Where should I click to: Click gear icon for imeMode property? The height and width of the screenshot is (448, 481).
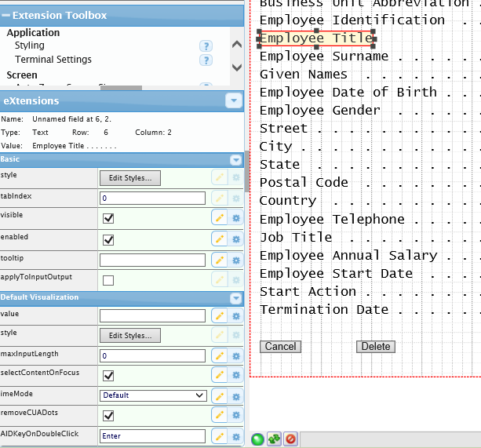tap(235, 395)
